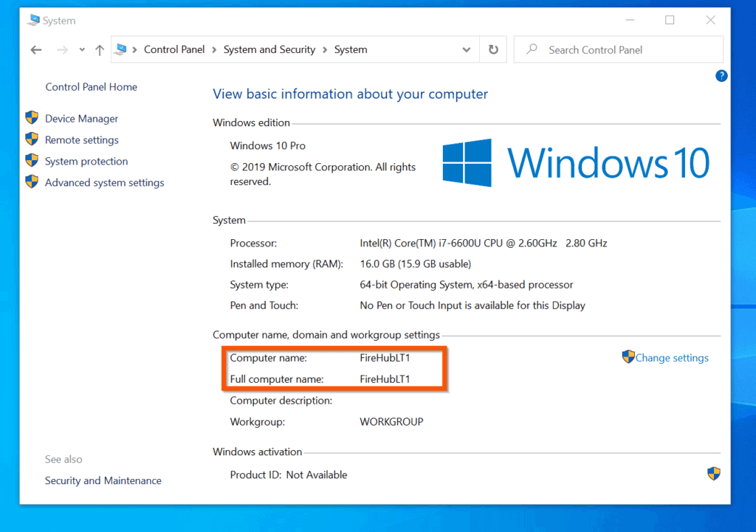Select the System breadcrumb item
Image resolution: width=756 pixels, height=532 pixels.
point(351,49)
